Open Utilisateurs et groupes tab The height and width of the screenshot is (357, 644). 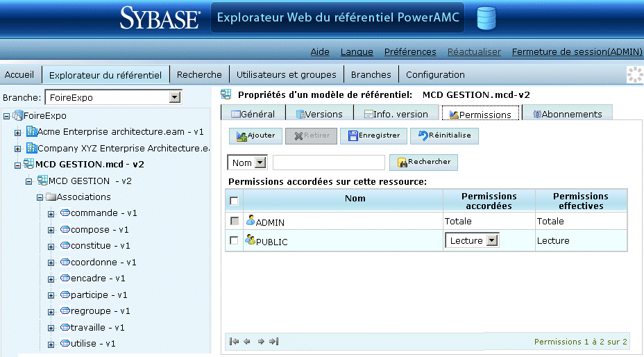(287, 74)
